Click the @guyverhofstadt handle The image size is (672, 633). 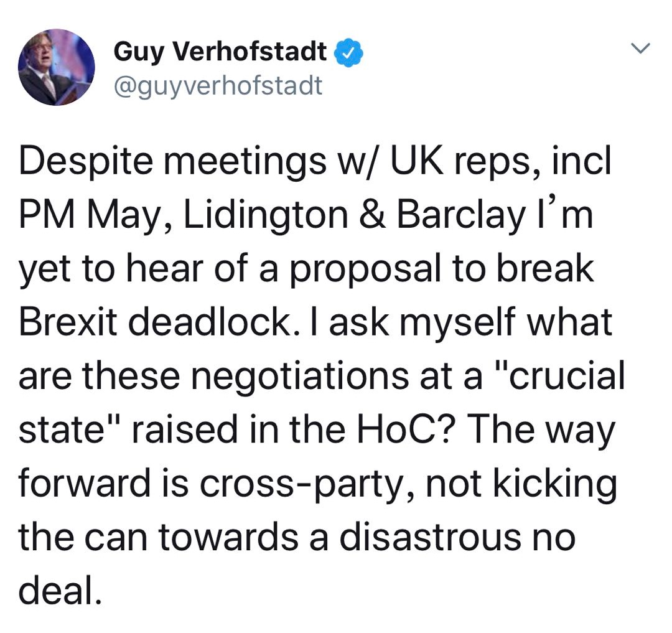coord(218,86)
